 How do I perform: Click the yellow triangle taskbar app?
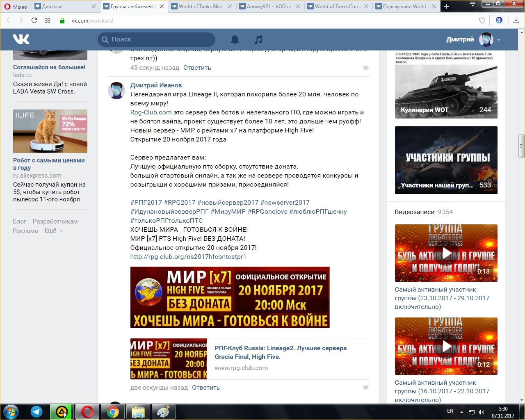(62, 412)
